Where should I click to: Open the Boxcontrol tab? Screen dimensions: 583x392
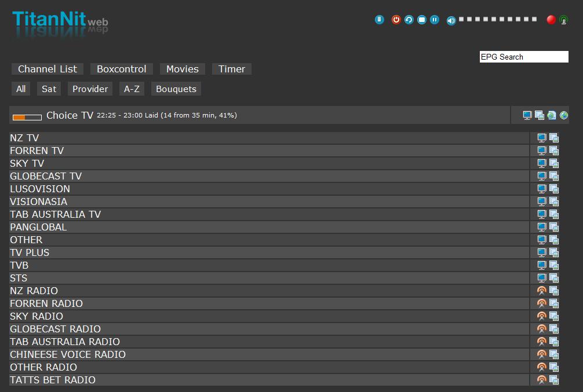(122, 69)
